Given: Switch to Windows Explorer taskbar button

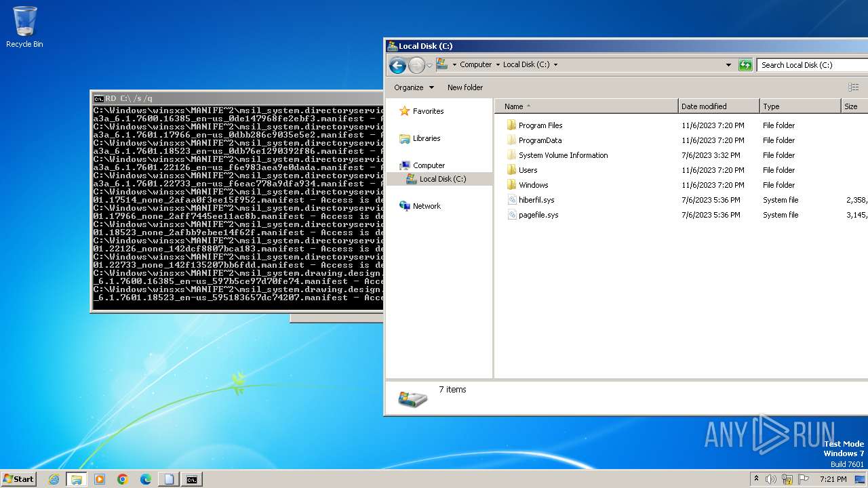Looking at the screenshot, I should pos(77,479).
